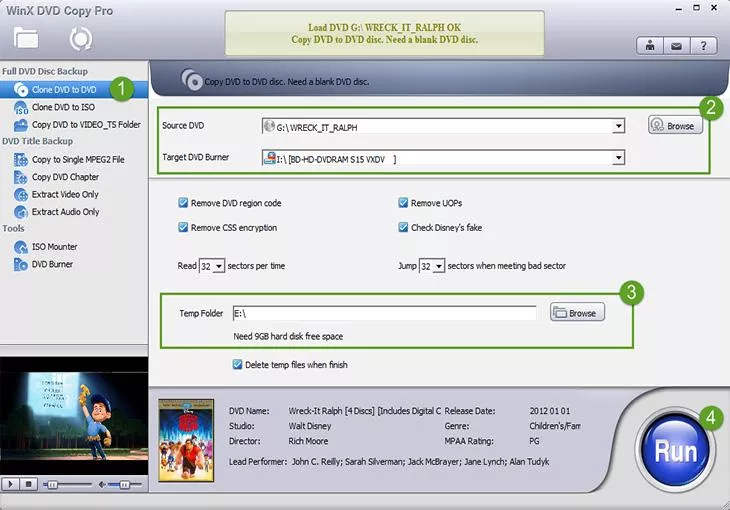Expand the Target DVD Burner dropdown
The image size is (730, 510).
tap(618, 158)
